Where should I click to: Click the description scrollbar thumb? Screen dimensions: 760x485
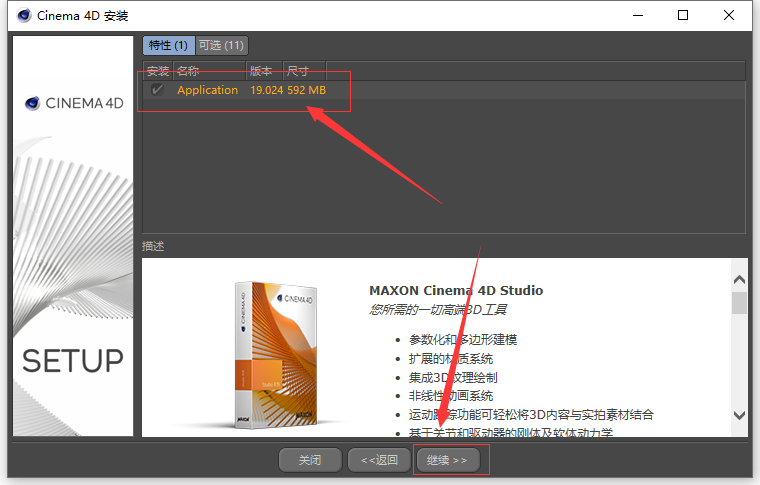pos(739,303)
